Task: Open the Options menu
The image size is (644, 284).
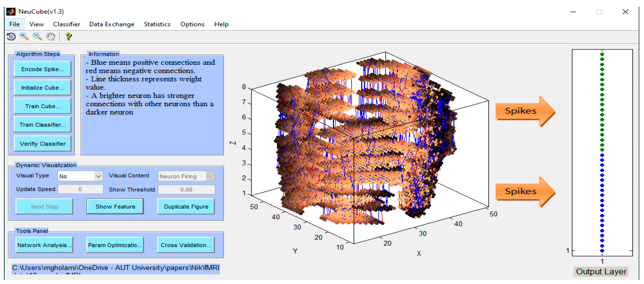Action: (x=192, y=24)
